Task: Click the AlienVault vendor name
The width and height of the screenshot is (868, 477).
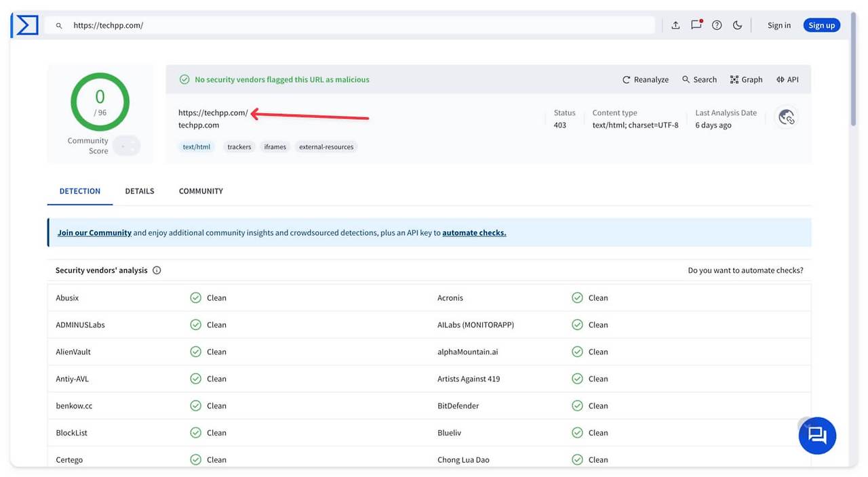Action: click(73, 352)
